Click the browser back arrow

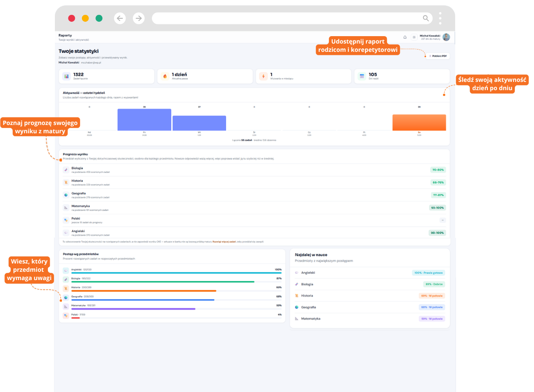(x=120, y=18)
